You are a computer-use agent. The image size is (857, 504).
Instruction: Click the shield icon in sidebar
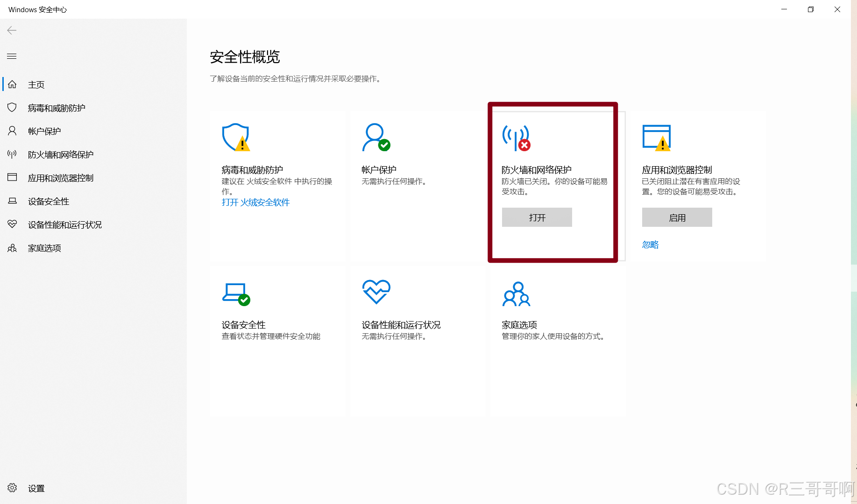(12, 108)
